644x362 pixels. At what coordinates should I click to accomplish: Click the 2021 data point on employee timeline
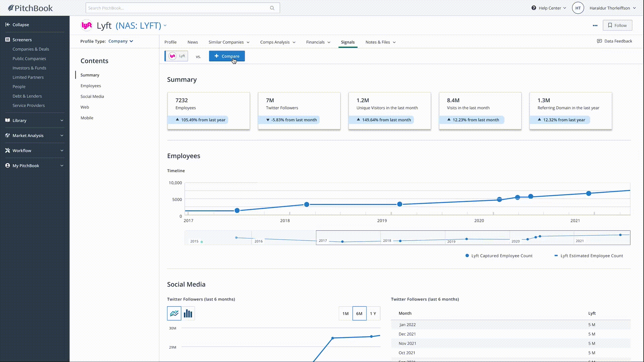pyautogui.click(x=589, y=193)
